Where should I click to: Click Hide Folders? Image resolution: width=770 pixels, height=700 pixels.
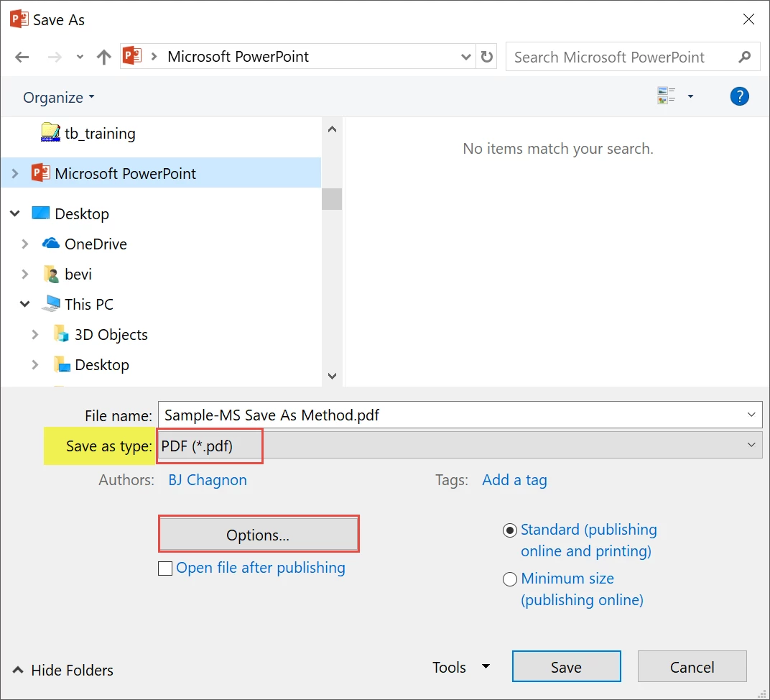point(63,670)
